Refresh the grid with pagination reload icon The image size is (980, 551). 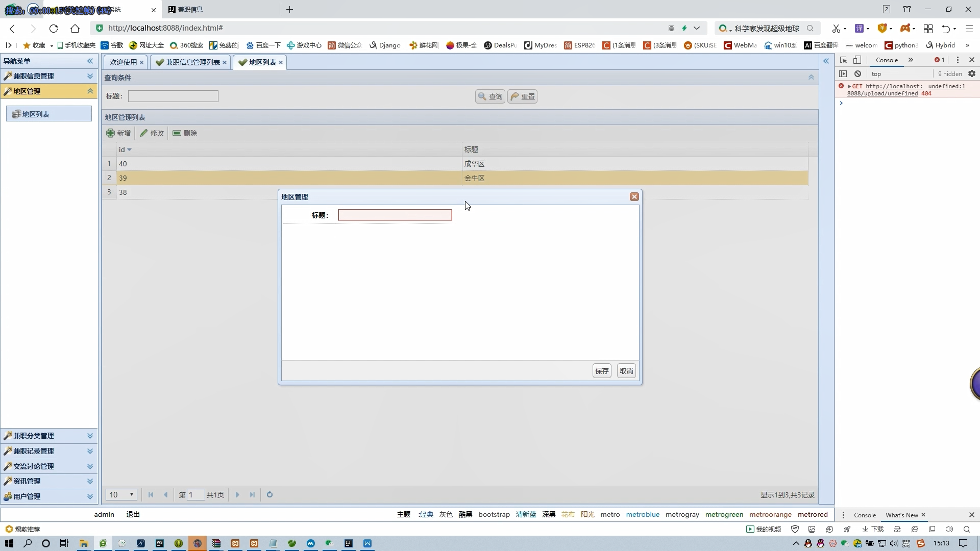pyautogui.click(x=269, y=494)
